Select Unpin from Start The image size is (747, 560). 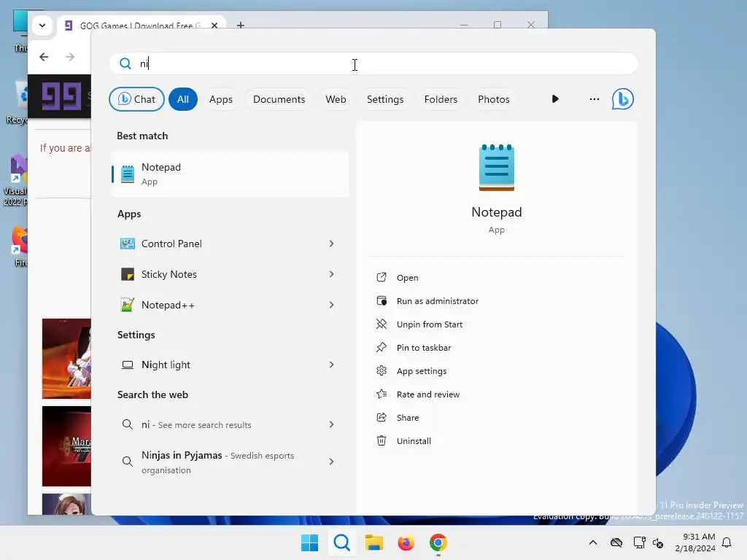pyautogui.click(x=429, y=324)
